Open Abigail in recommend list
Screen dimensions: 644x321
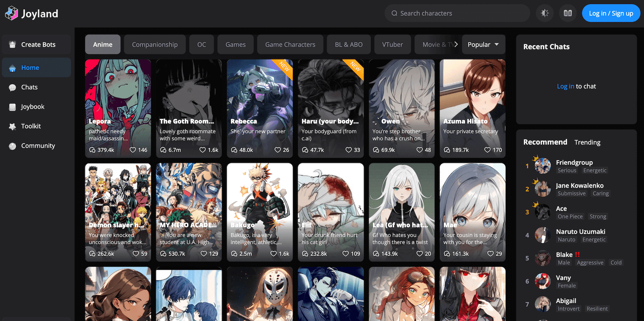[x=576, y=304]
